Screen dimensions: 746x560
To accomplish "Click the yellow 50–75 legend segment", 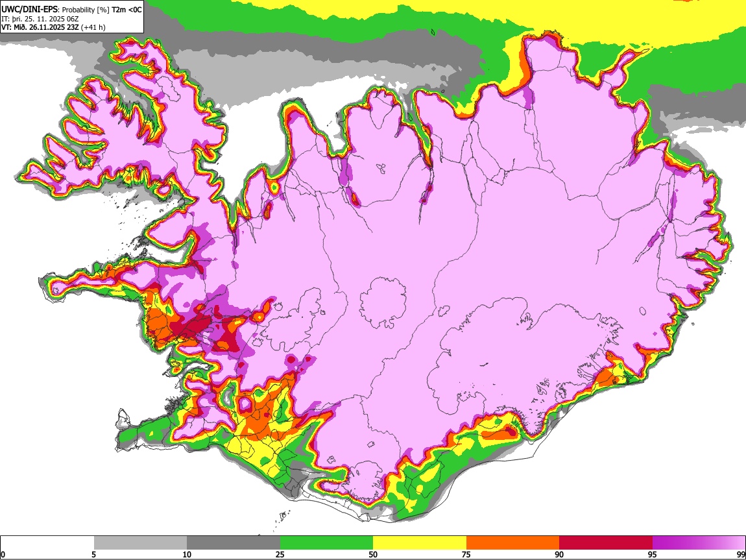I will pos(420,543).
